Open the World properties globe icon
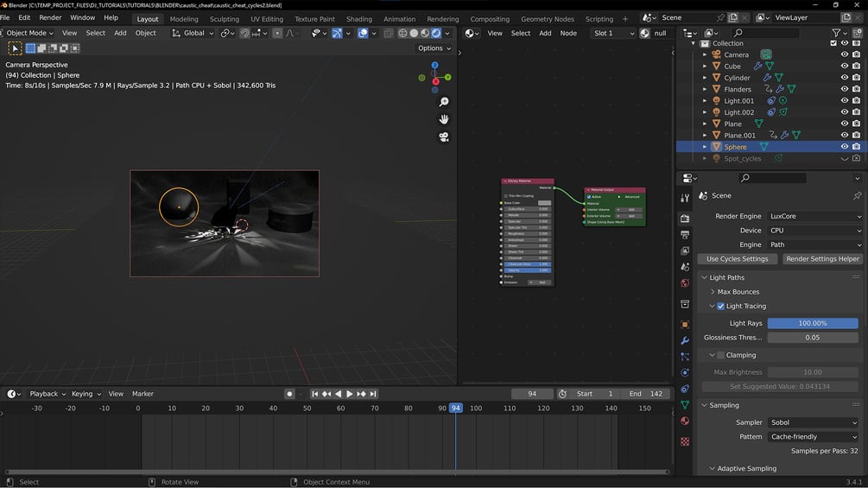Viewport: 868px width, 488px height. 685,283
